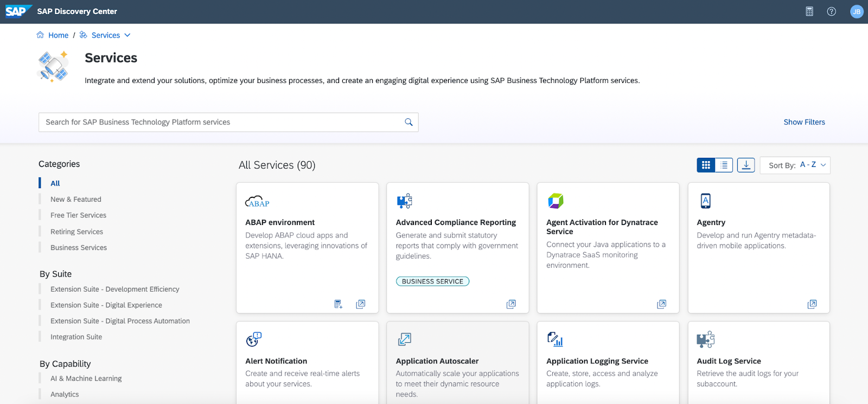868x404 pixels.
Task: Click the ABAP environment cloud icon
Action: tap(257, 202)
